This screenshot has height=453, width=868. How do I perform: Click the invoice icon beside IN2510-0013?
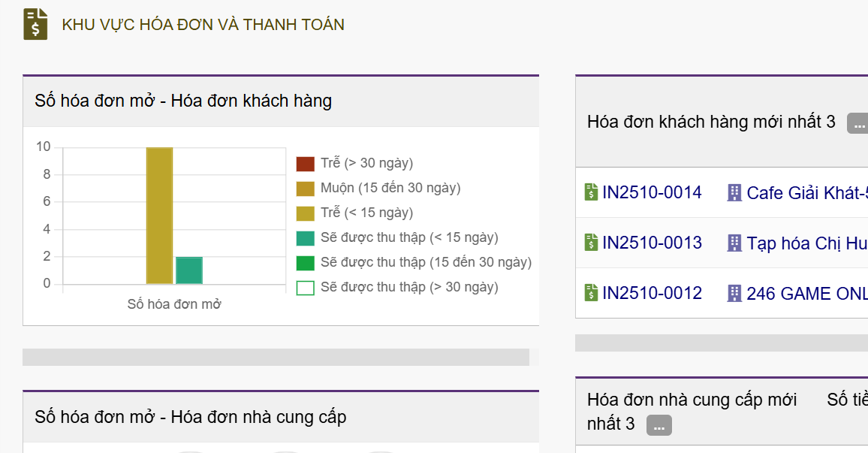coord(591,243)
